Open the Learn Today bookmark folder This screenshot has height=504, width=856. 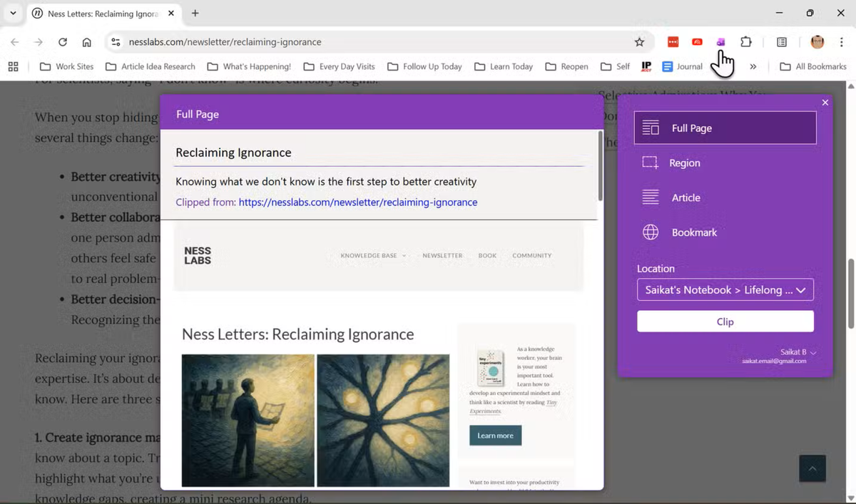(x=504, y=66)
